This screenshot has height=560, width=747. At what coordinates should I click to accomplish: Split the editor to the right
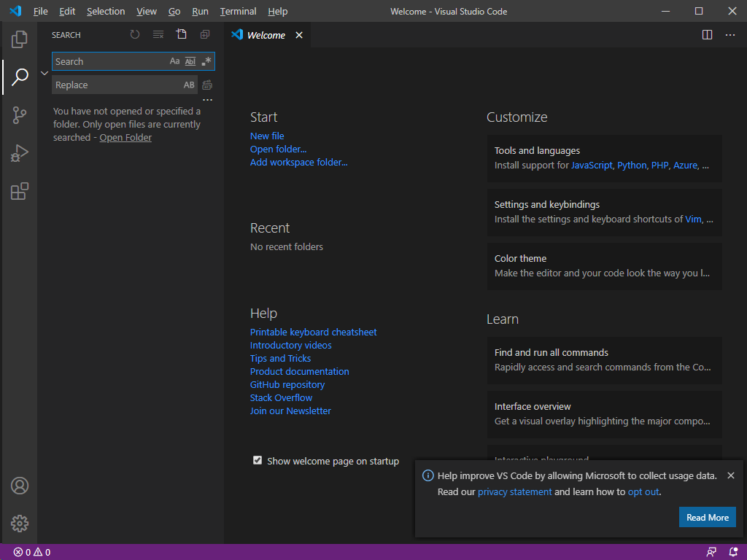tap(707, 35)
